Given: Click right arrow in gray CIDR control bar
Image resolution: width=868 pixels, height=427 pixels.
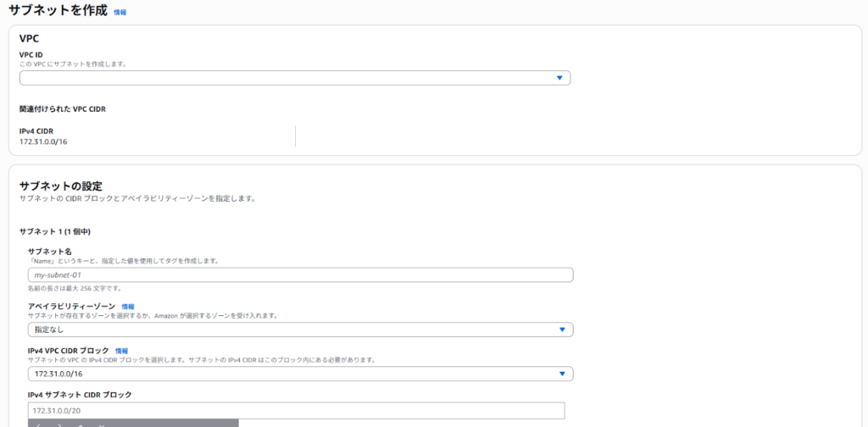Looking at the screenshot, I should pyautogui.click(x=59, y=424).
